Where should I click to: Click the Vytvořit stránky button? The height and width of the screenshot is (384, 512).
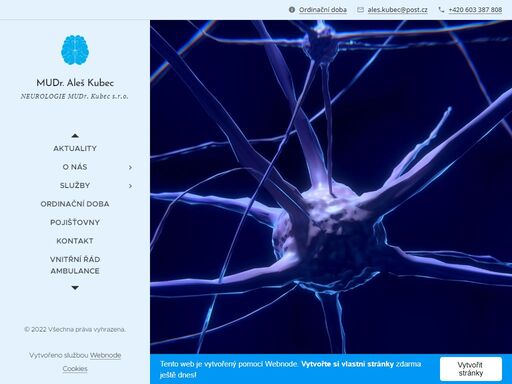[471, 369]
